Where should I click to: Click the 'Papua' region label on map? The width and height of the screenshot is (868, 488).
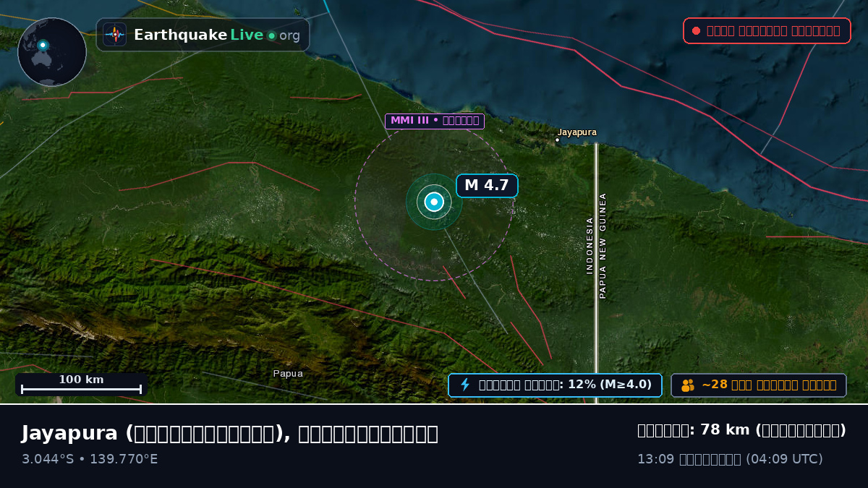tap(288, 374)
